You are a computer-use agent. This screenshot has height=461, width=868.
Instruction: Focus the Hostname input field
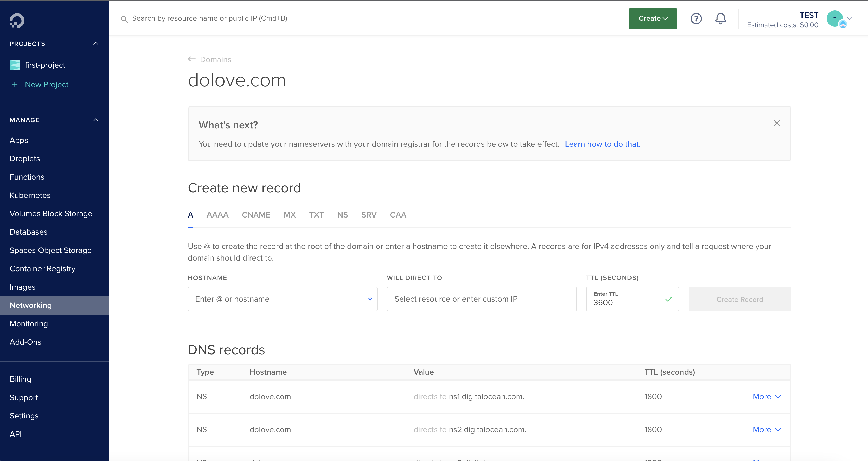(282, 299)
